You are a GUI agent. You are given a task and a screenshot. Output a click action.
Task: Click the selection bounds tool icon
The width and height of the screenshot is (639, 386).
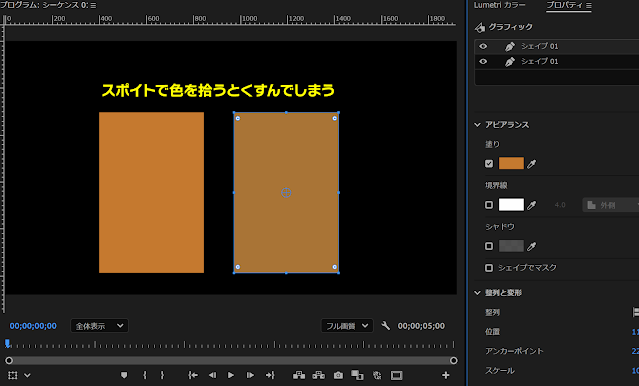[x=13, y=375]
